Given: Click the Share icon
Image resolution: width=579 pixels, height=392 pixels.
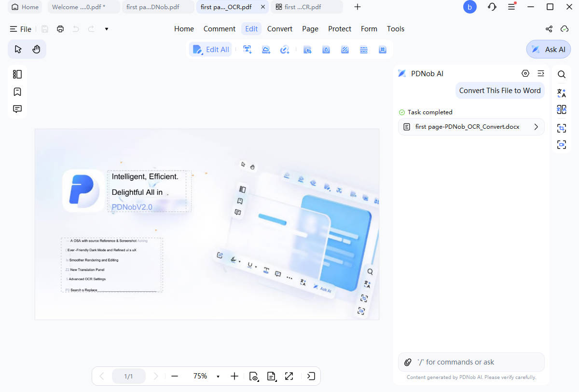Looking at the screenshot, I should pos(549,29).
